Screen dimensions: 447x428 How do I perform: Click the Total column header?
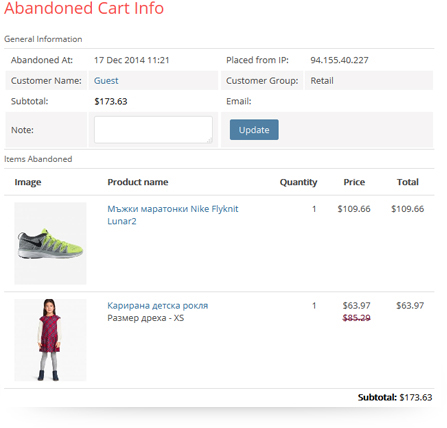point(408,182)
